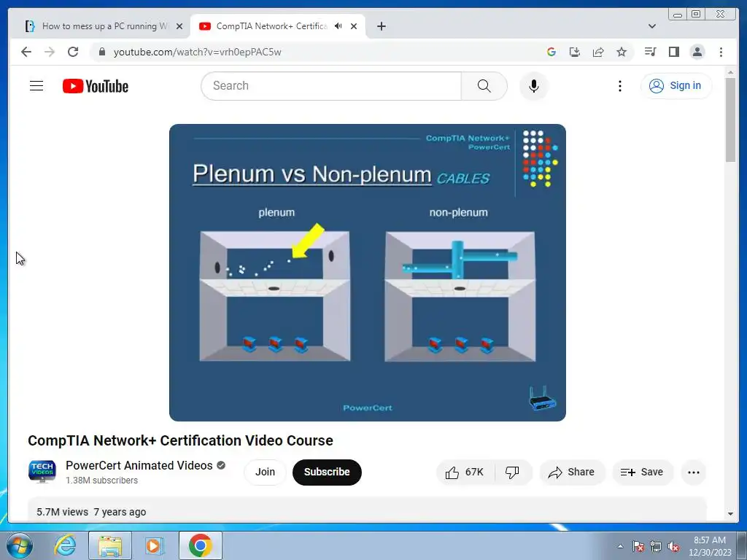Open PowerCert Animated Videos channel link
747x560 pixels.
point(139,465)
